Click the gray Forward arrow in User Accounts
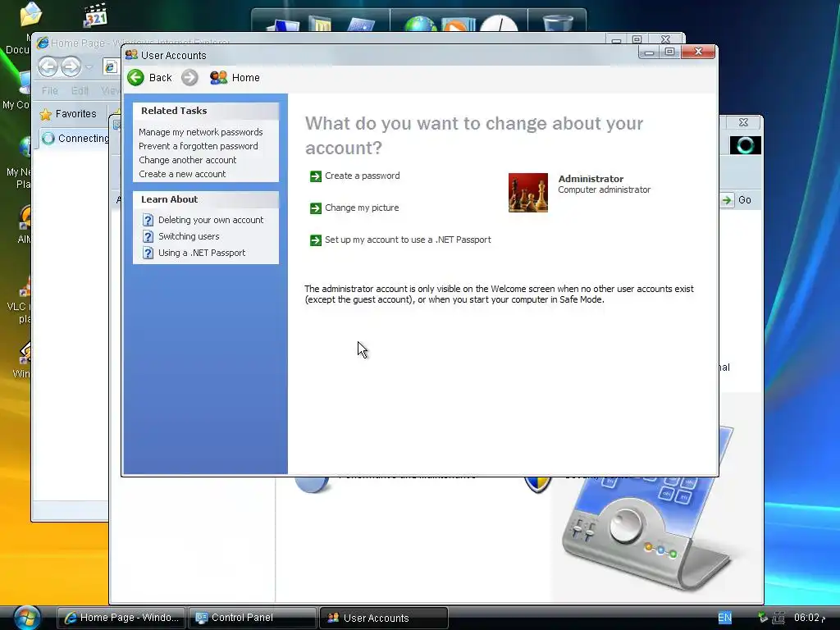The image size is (840, 630). pyautogui.click(x=189, y=78)
